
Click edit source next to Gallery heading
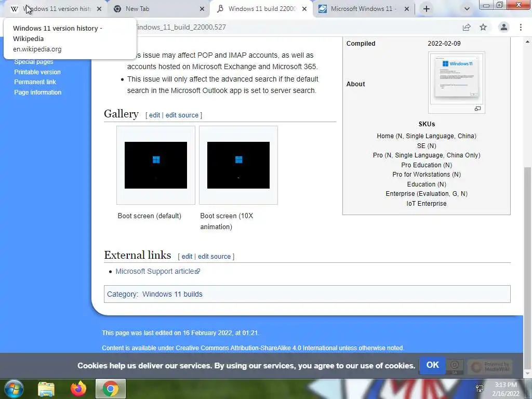coord(182,115)
